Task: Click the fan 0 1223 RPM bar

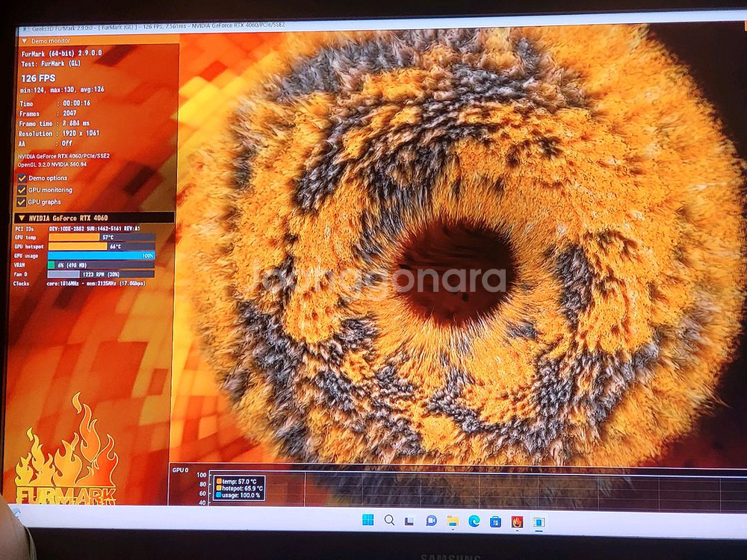Action: pyautogui.click(x=101, y=274)
